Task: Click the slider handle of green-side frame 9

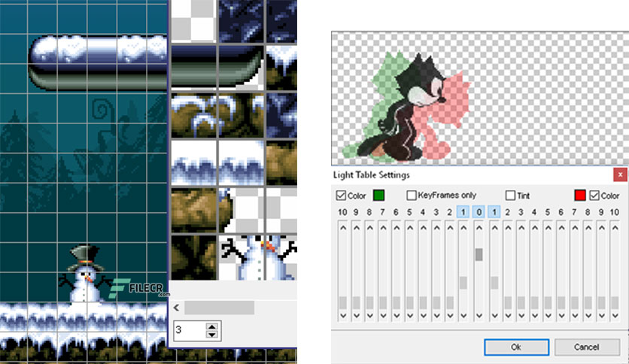Action: (x=356, y=302)
